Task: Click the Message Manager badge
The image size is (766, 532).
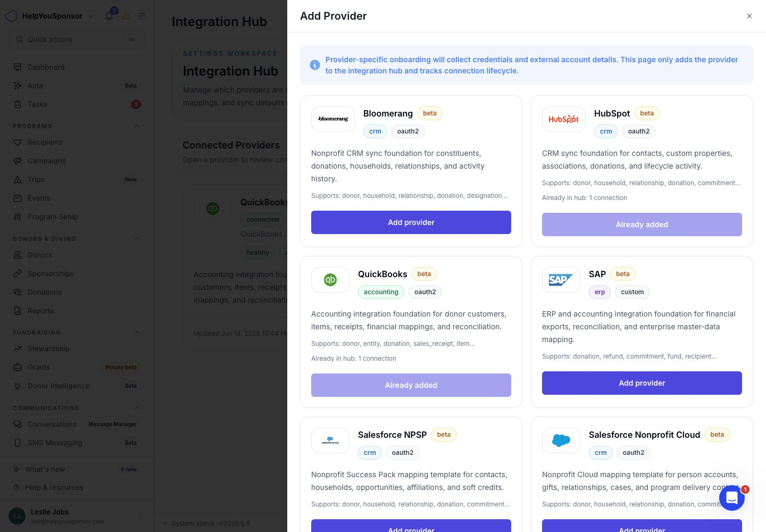Action: pyautogui.click(x=113, y=424)
